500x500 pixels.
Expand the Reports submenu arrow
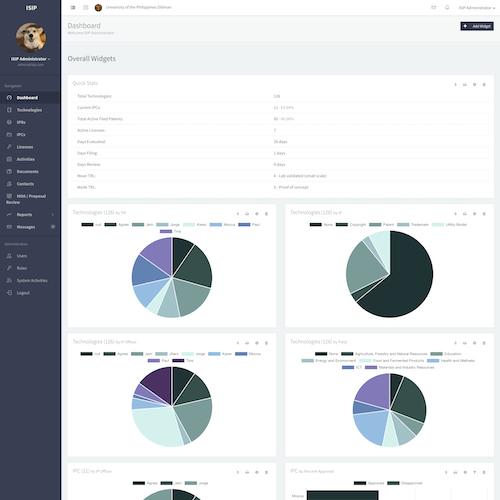(x=53, y=215)
